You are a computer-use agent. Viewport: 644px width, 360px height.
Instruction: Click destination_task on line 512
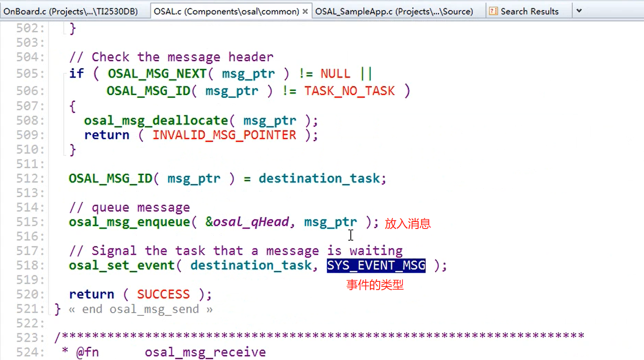319,178
